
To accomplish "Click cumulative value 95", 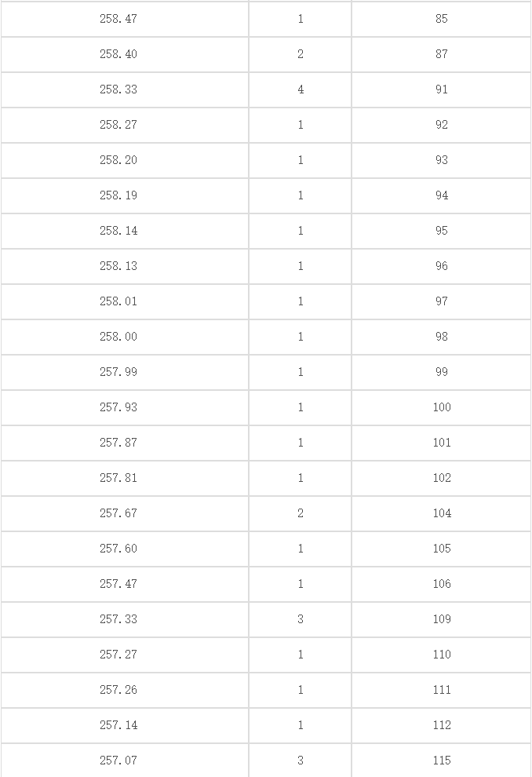I will (x=441, y=231).
